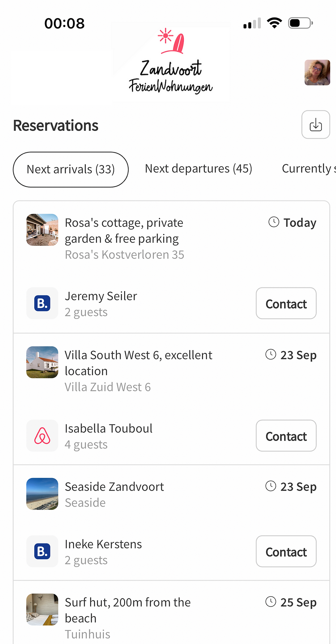Switch to Next departures (45) tab
Viewport: 336px width, 644px height.
(x=199, y=169)
